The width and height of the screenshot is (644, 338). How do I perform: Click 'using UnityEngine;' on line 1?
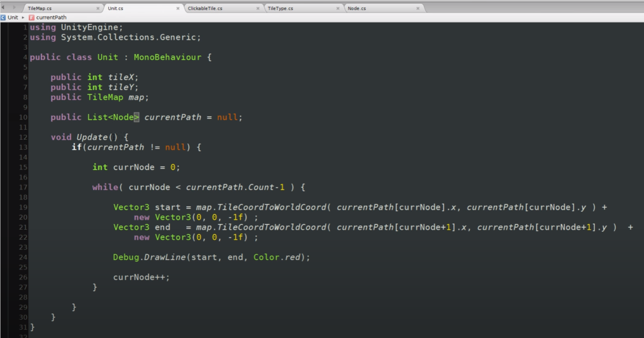point(76,27)
